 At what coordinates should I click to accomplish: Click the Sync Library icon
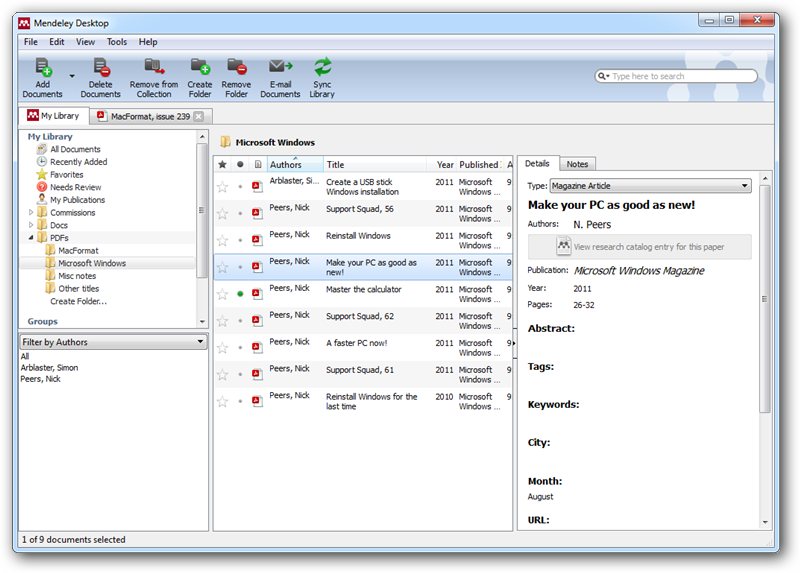[322, 67]
